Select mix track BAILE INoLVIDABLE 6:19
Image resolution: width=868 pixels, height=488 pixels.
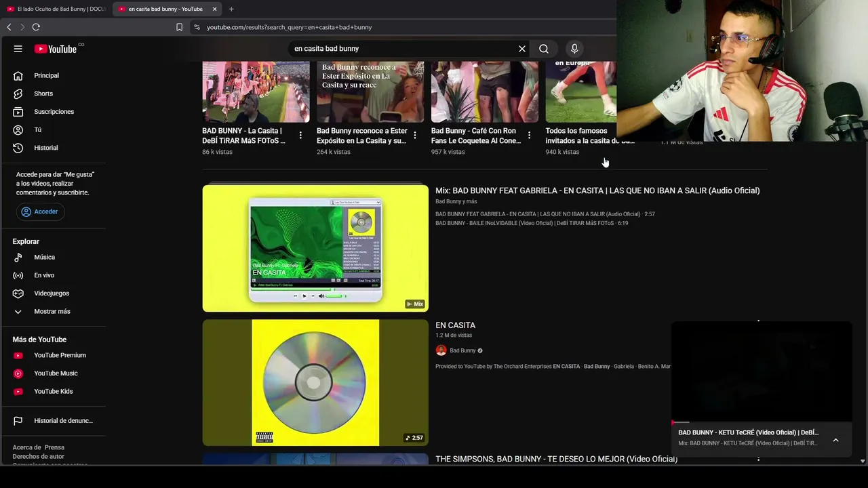coord(532,223)
